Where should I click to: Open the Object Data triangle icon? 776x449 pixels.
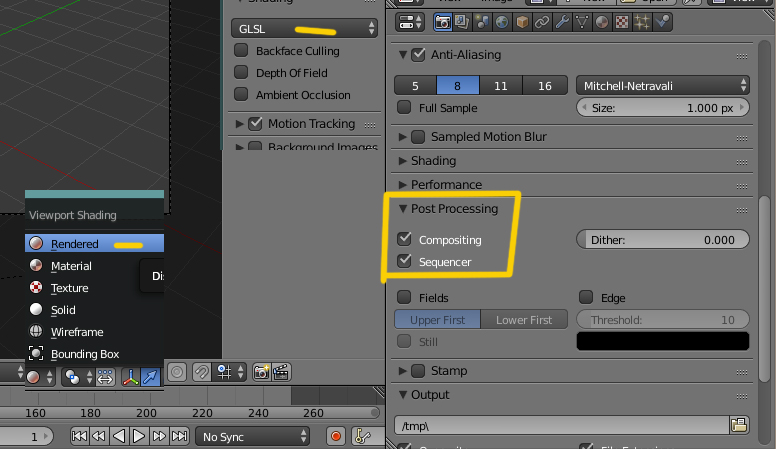(582, 22)
